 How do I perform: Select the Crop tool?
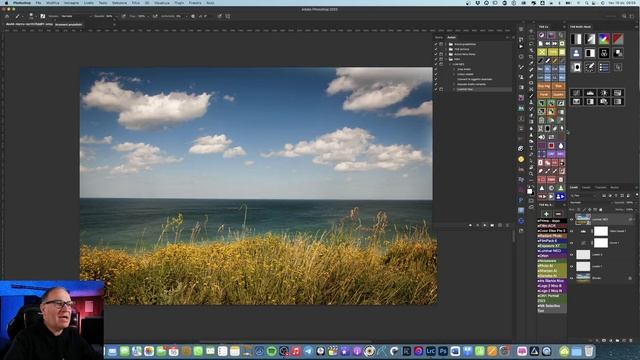(x=531, y=56)
